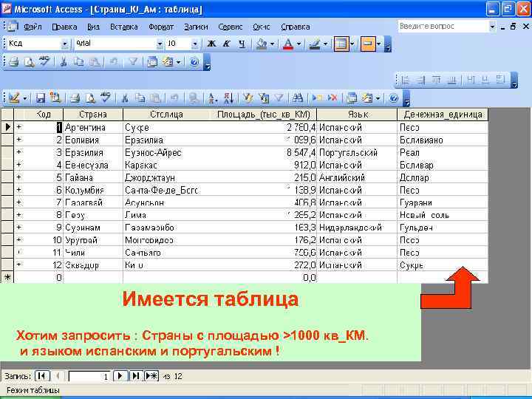Open the View mode dropdown arrow

pos(25,98)
